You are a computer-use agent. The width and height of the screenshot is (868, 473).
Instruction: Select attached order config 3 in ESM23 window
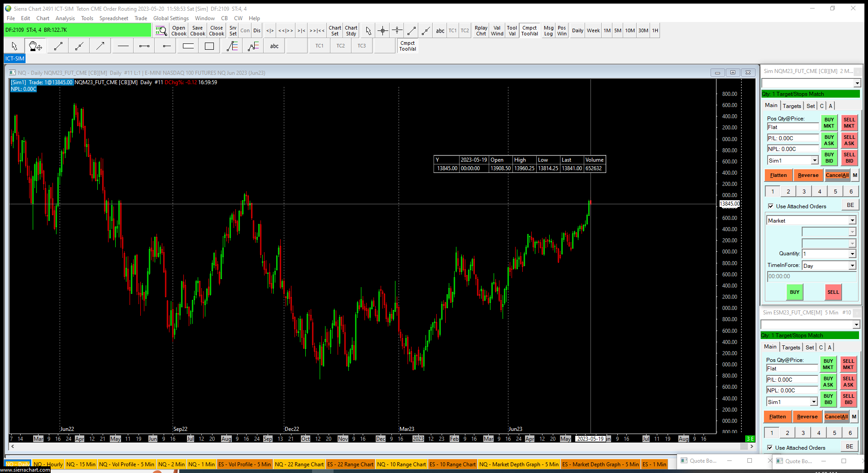(803, 433)
